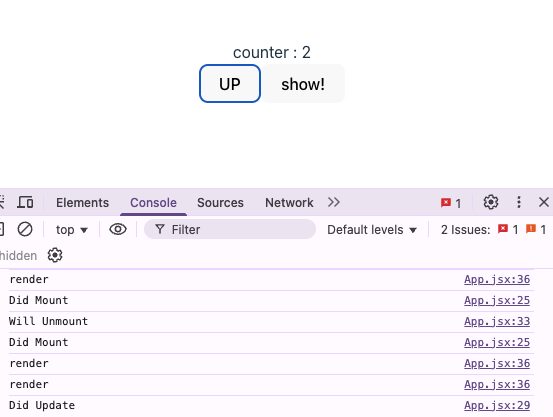Click the 2 Issues label
This screenshot has height=417, width=553.
pyautogui.click(x=465, y=230)
